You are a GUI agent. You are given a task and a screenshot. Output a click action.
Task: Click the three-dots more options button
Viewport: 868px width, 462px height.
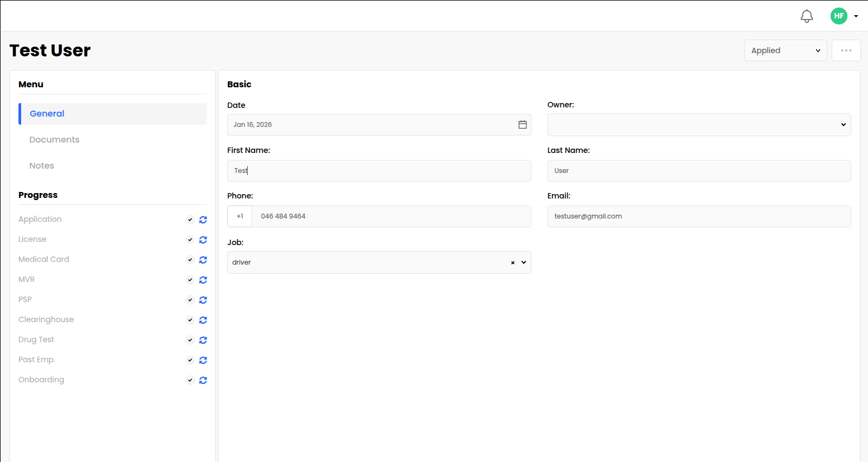tap(846, 50)
